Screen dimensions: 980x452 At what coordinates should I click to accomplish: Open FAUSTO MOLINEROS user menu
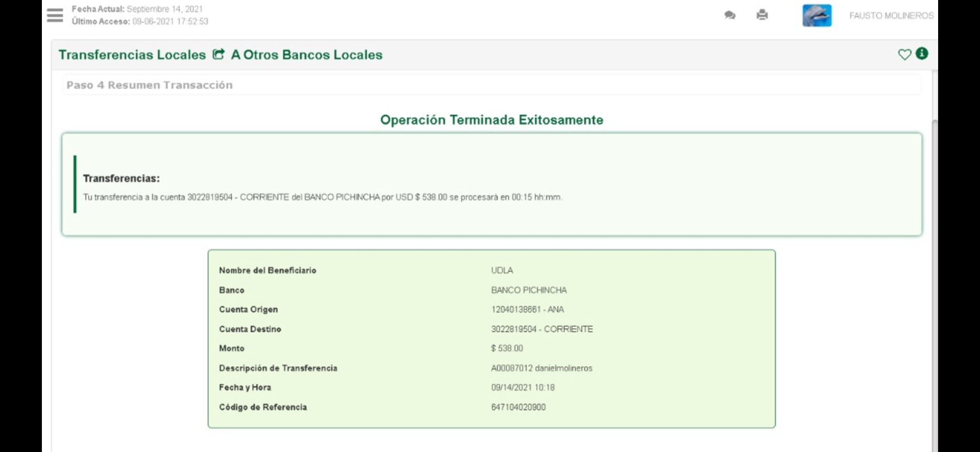891,15
